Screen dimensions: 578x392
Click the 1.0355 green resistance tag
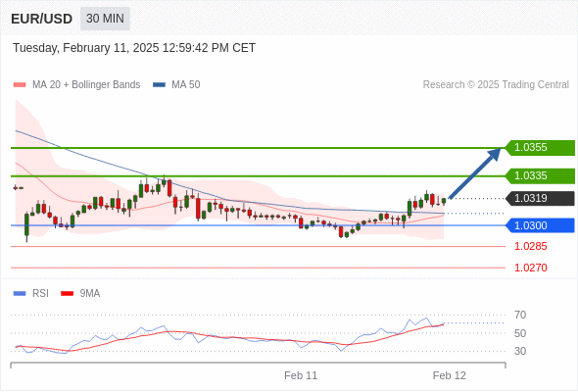pos(540,148)
